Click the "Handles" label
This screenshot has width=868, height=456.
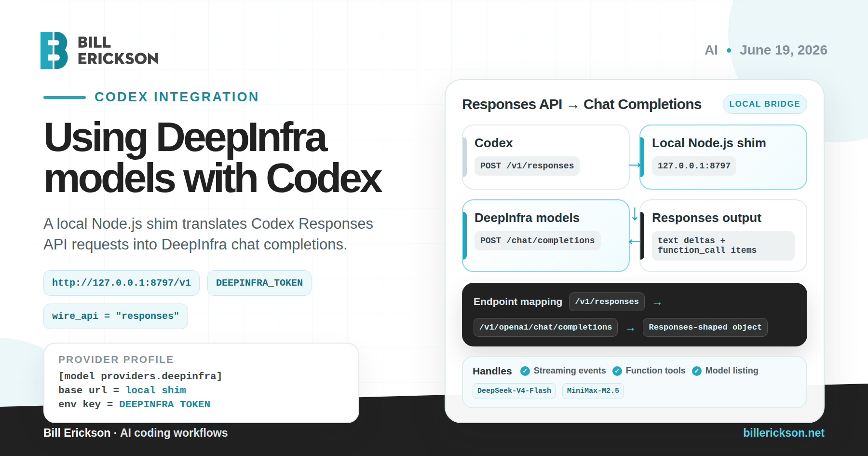(x=492, y=371)
